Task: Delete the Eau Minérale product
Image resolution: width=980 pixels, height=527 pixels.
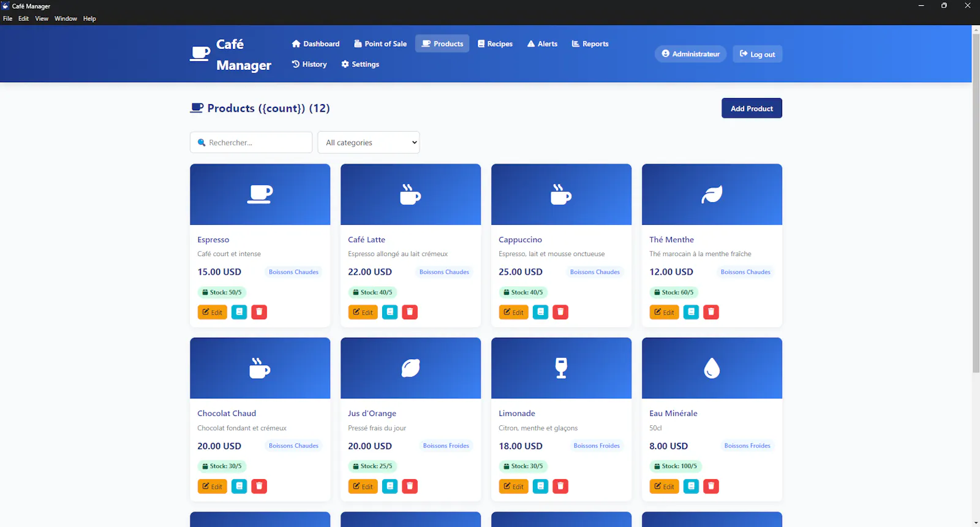Action: pos(711,486)
